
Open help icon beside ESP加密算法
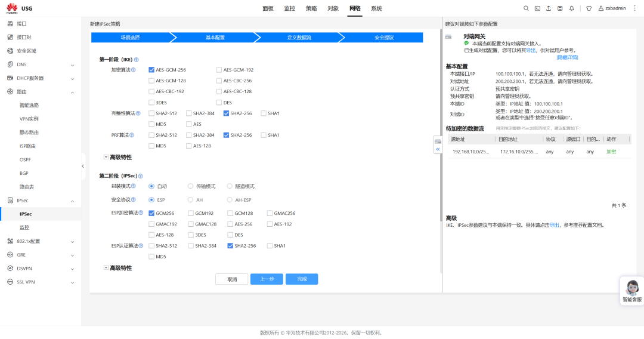tap(141, 213)
